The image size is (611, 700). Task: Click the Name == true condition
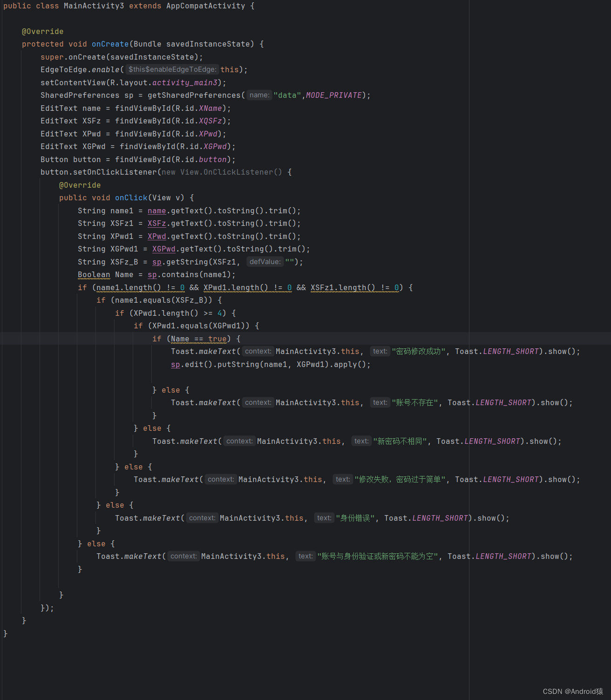coord(198,339)
